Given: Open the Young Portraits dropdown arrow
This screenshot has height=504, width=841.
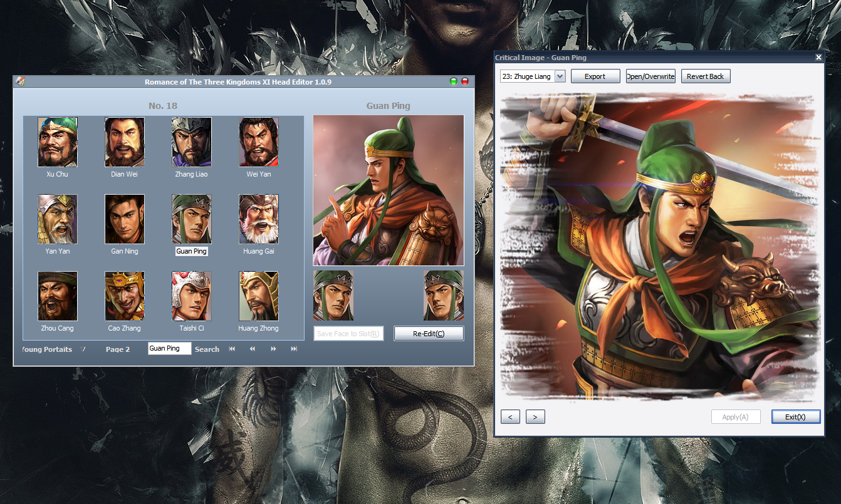Looking at the screenshot, I should pos(83,349).
